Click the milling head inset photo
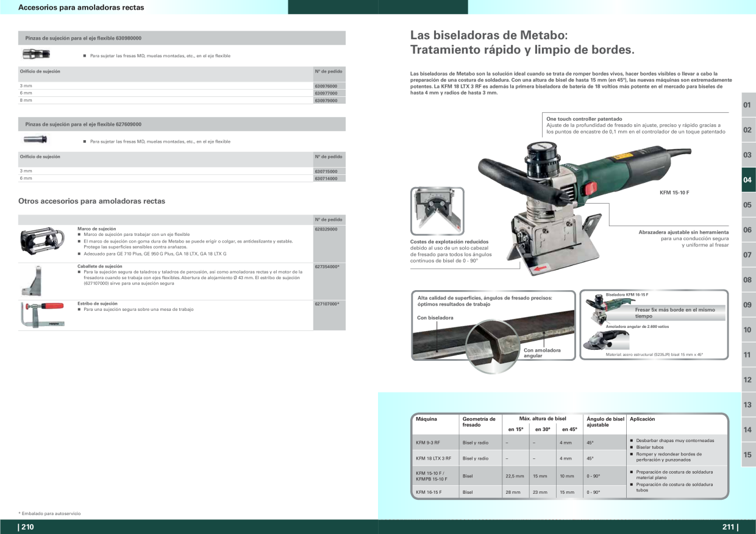Viewport: 756px width, 534px height. 437,212
